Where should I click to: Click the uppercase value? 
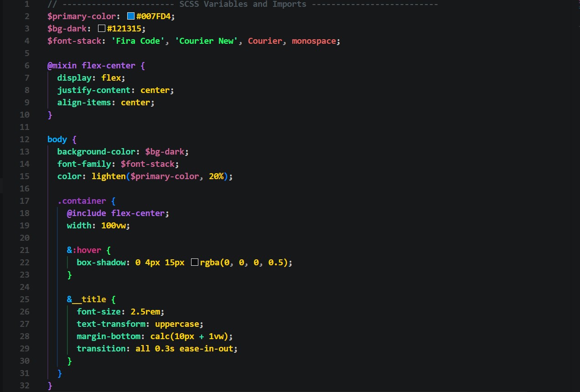coord(177,324)
